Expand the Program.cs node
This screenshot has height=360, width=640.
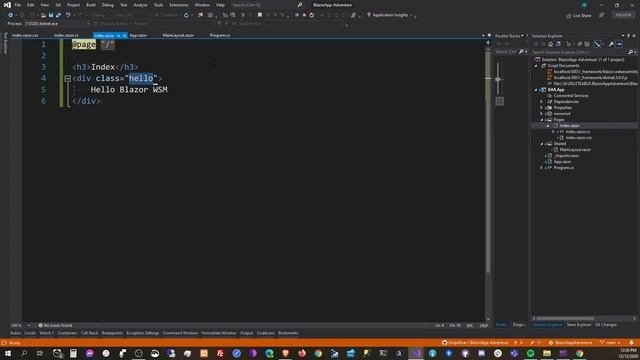[x=542, y=168]
